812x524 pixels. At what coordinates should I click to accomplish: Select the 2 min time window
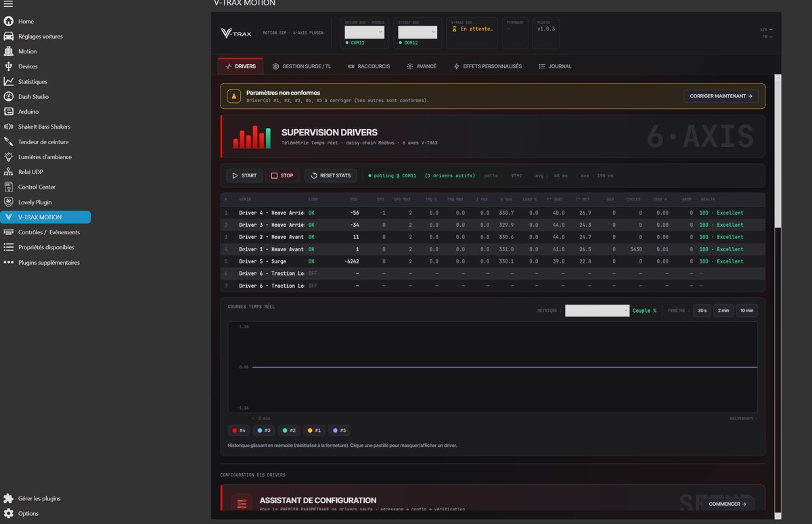coord(723,311)
